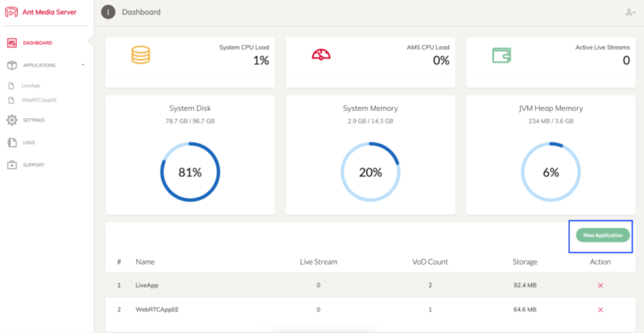Open the user account dropdown
The width and height of the screenshot is (644, 333).
[x=630, y=12]
